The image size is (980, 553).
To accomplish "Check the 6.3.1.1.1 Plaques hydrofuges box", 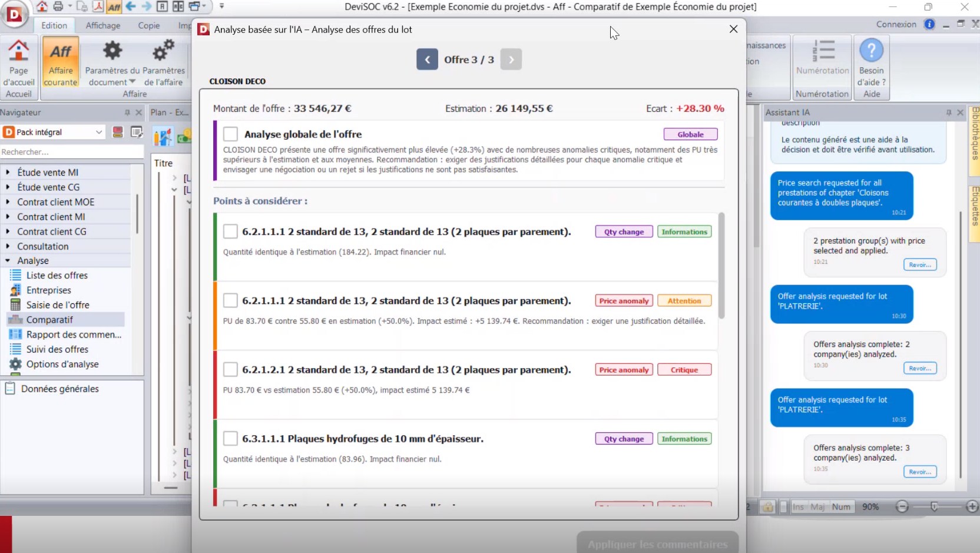I will click(x=230, y=439).
